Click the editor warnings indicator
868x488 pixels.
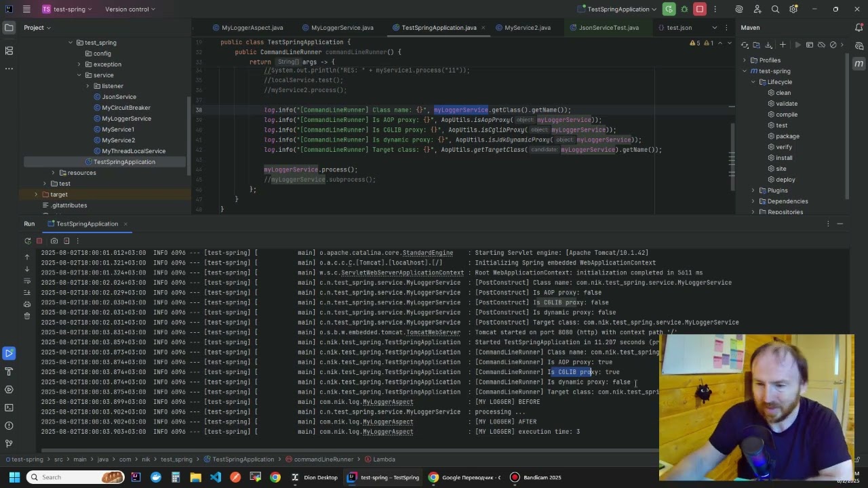point(701,43)
